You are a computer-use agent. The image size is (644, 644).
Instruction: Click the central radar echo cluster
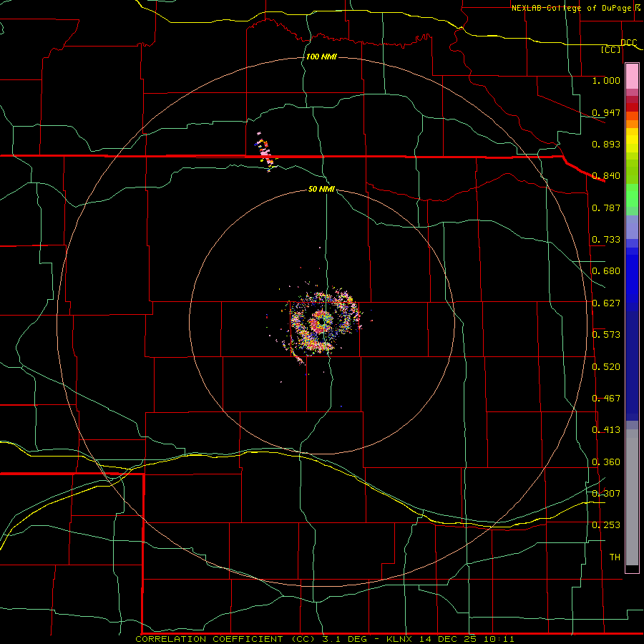[323, 321]
